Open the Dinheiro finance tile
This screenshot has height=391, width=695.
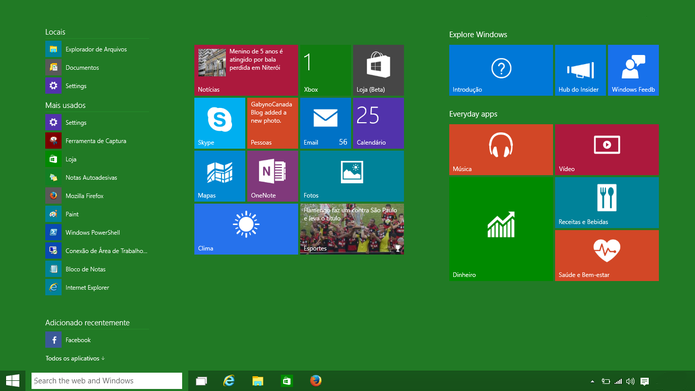click(x=501, y=229)
